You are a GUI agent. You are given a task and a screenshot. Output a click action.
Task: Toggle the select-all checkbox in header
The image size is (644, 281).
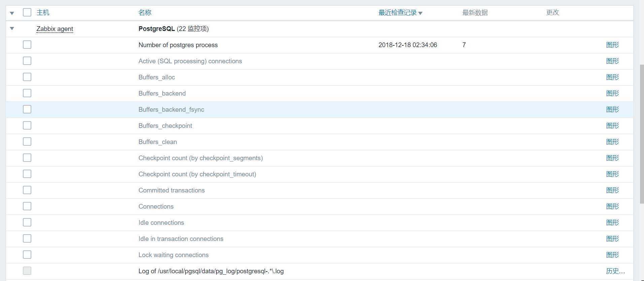pos(27,12)
